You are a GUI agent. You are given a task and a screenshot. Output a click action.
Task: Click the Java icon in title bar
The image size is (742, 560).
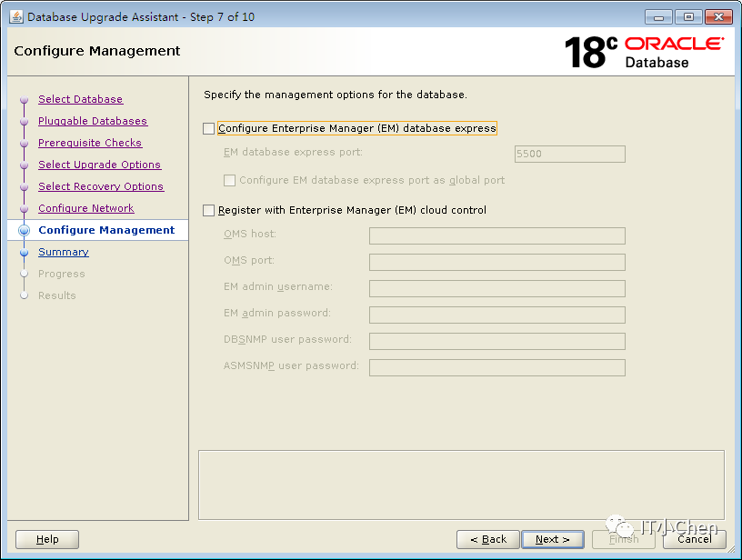click(16, 16)
